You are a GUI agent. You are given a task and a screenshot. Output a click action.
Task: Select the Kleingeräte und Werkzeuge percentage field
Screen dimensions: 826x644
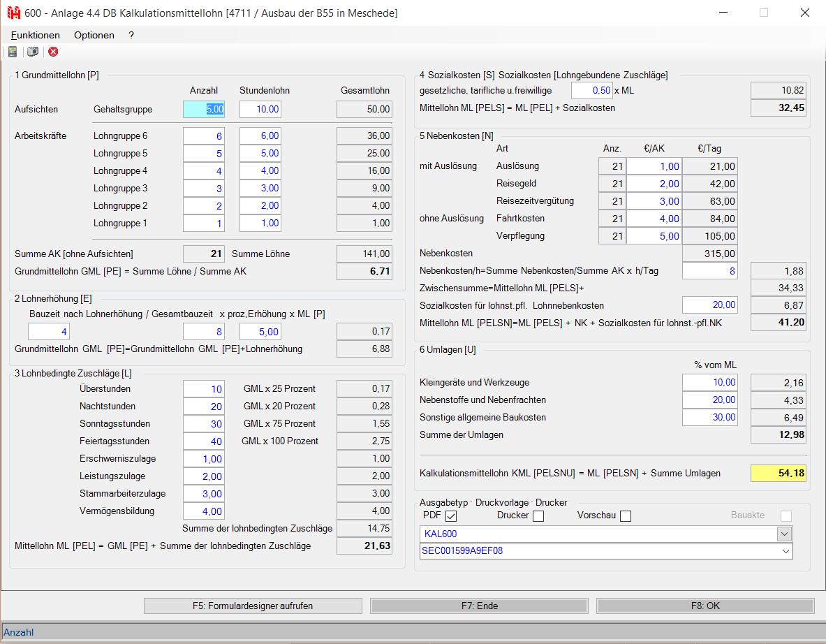[x=710, y=382]
